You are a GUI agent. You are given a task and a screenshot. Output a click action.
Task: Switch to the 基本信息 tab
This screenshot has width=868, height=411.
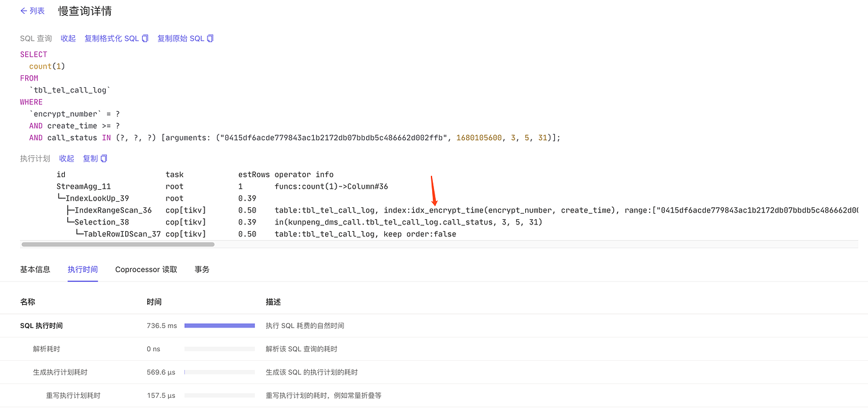click(35, 269)
